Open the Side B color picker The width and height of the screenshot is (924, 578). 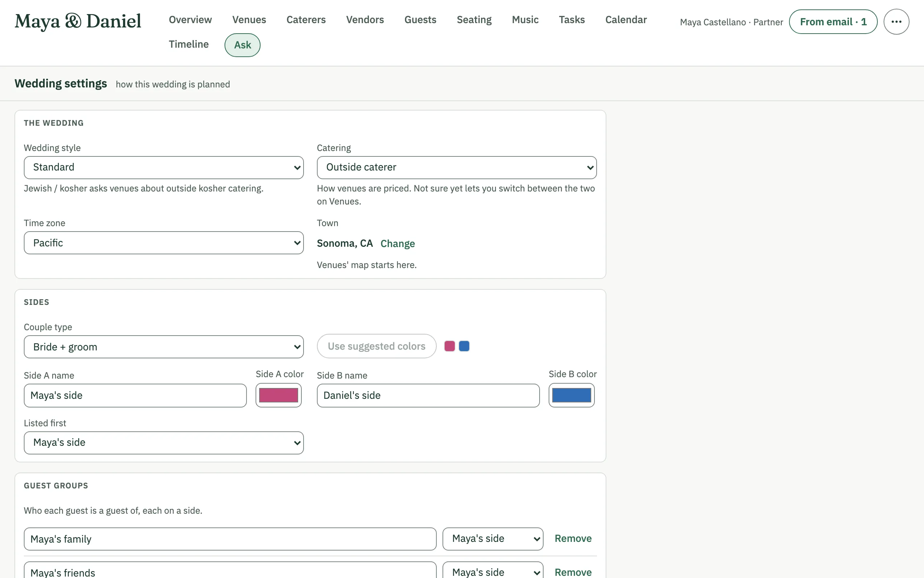tap(572, 395)
